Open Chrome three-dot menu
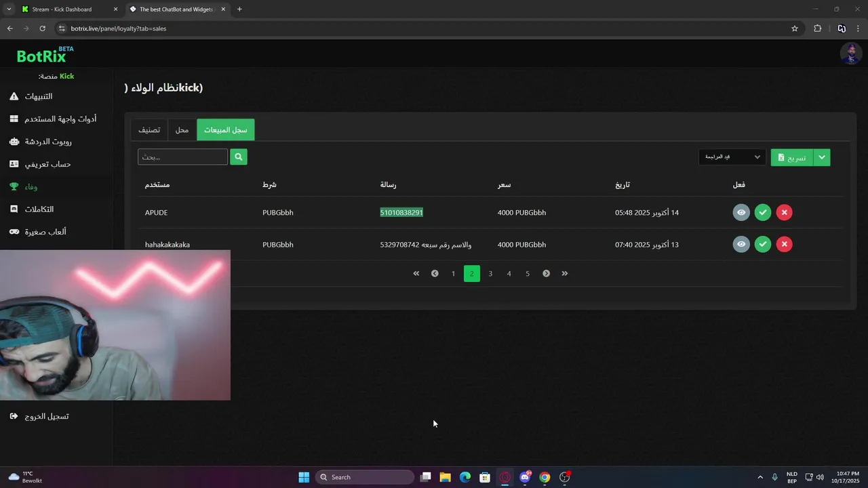Viewport: 868px width, 488px height. pyautogui.click(x=859, y=28)
